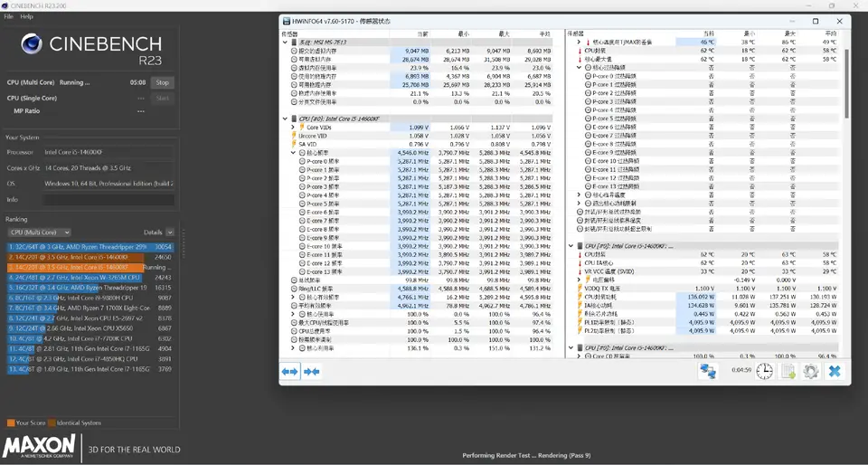
Task: Expand the 核心利用率 row
Action: click(x=293, y=348)
